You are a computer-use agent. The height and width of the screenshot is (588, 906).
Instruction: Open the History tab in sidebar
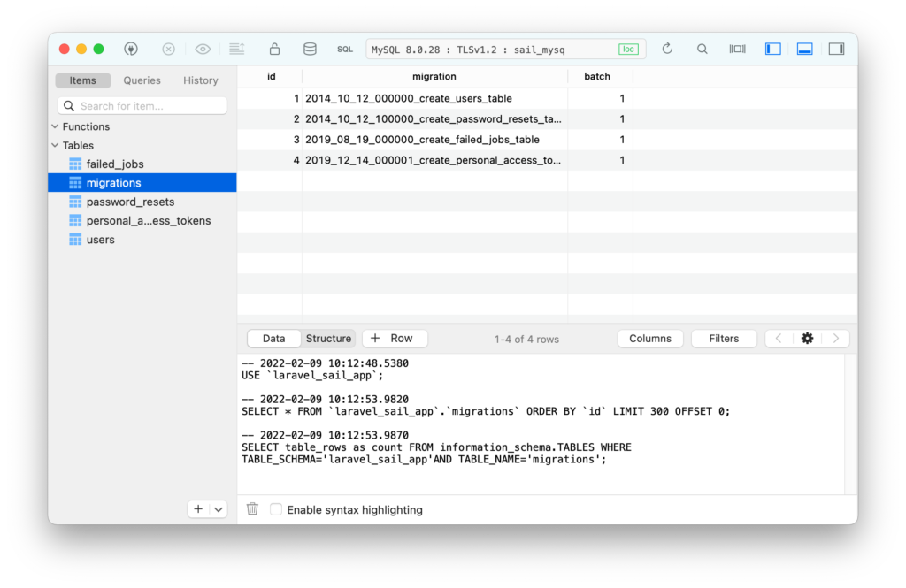tap(200, 80)
